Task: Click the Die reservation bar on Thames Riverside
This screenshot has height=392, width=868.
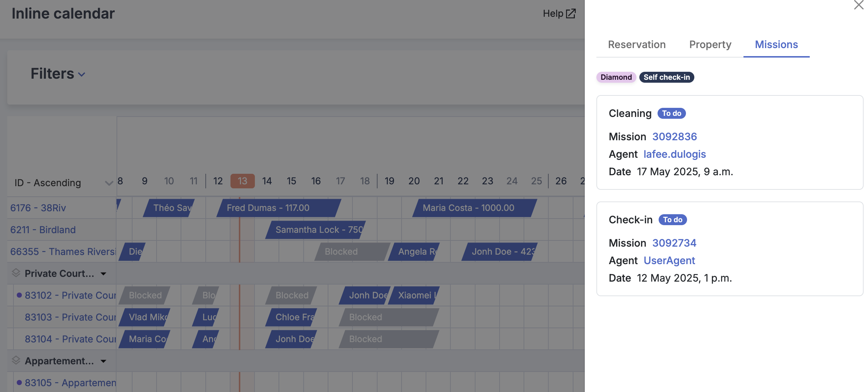Action: pos(132,252)
